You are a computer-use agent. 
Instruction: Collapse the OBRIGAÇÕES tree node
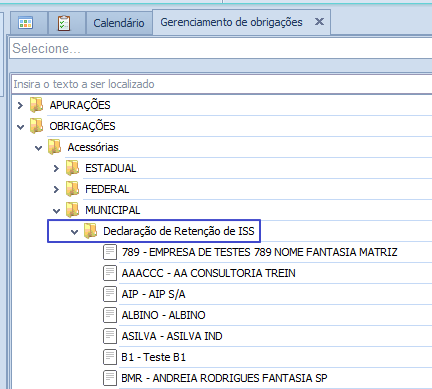tap(20, 127)
